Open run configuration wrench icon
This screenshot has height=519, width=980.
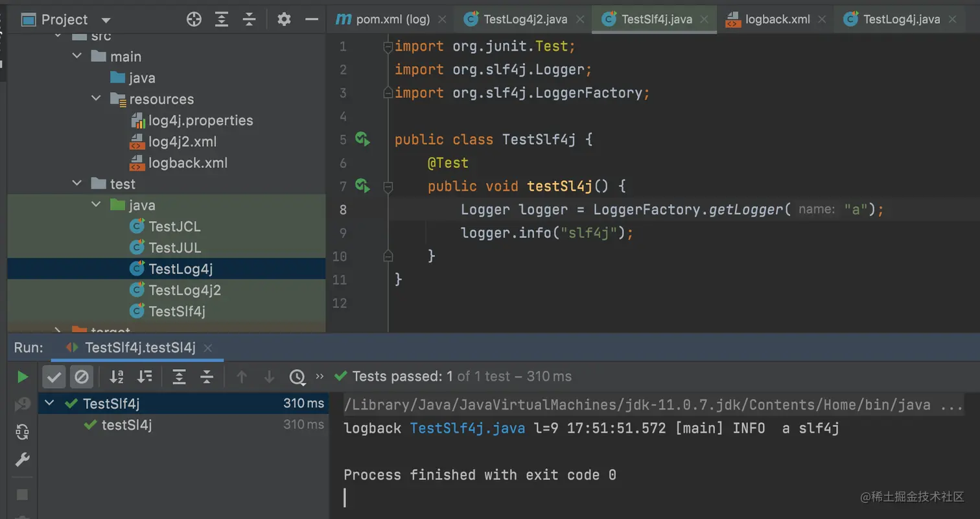[23, 460]
